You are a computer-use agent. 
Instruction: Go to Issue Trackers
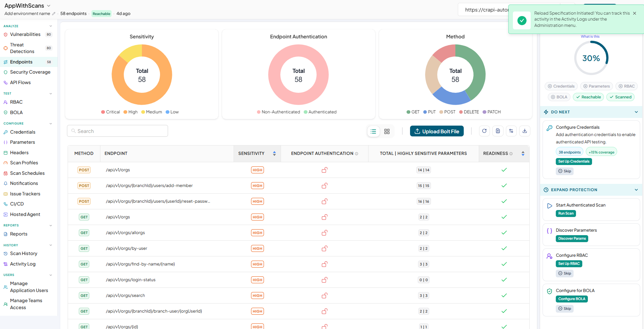click(x=29, y=194)
